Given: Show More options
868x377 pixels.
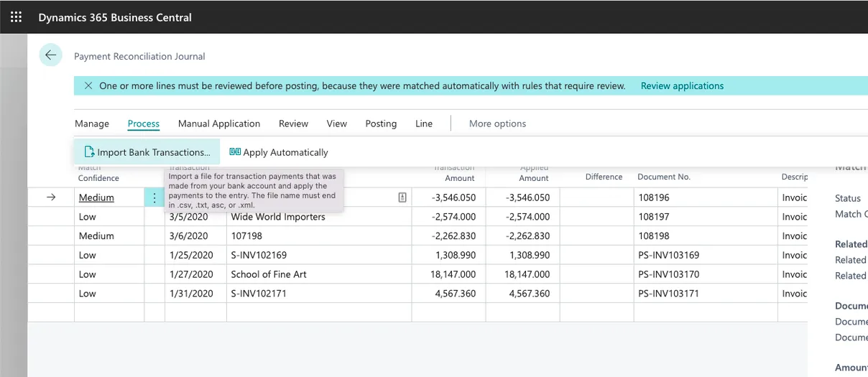Looking at the screenshot, I should tap(497, 124).
